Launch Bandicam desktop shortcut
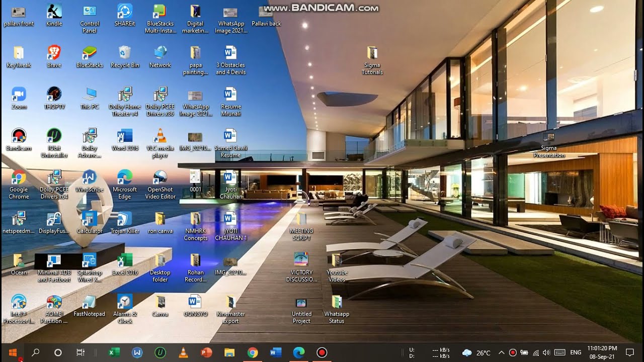 [19, 140]
